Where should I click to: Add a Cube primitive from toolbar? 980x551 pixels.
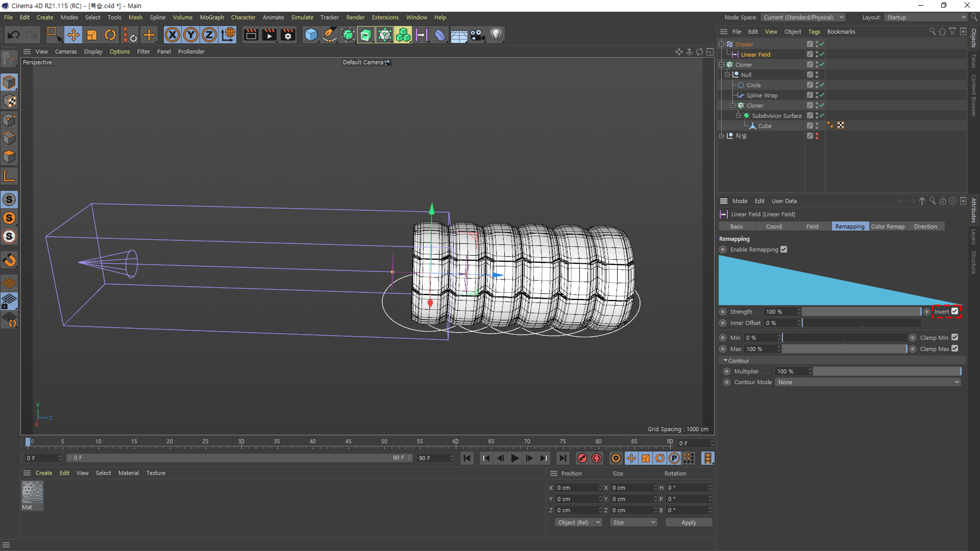pos(311,35)
